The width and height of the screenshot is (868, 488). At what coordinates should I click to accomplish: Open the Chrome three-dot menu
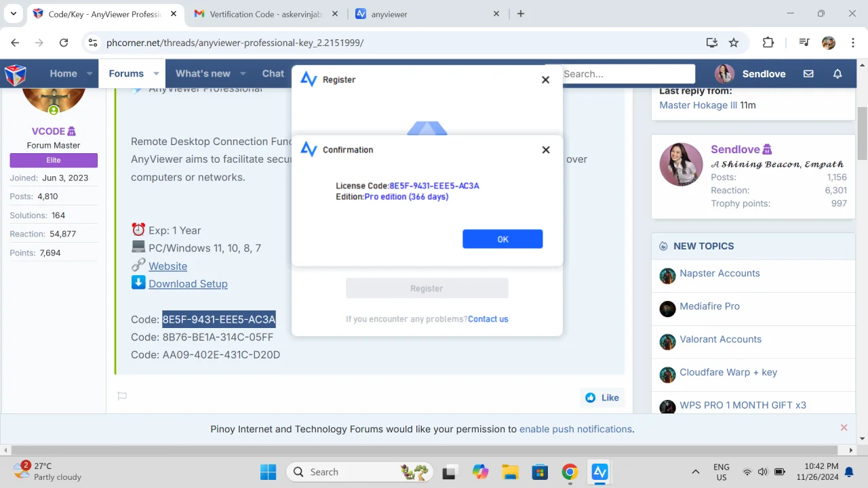[852, 43]
